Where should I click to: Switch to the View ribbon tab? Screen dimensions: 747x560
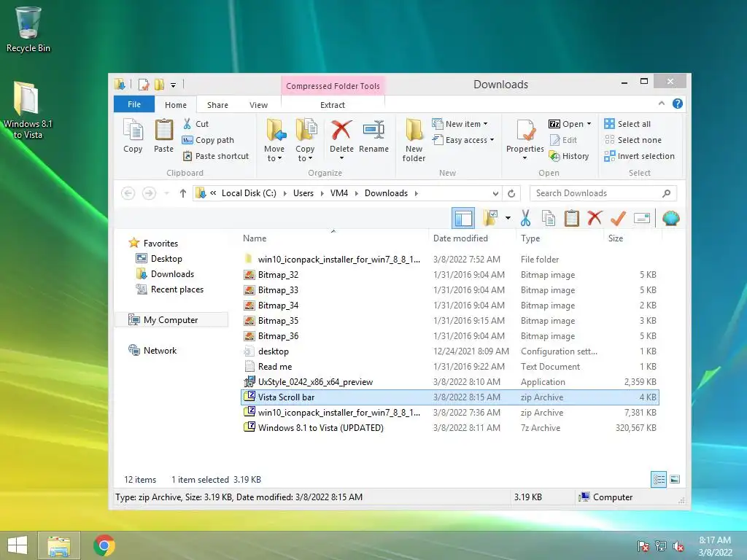[259, 105]
